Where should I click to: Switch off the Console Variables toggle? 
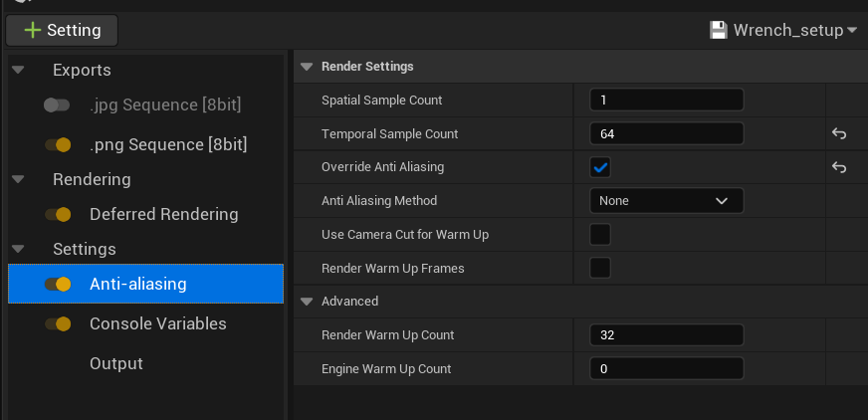click(x=57, y=323)
